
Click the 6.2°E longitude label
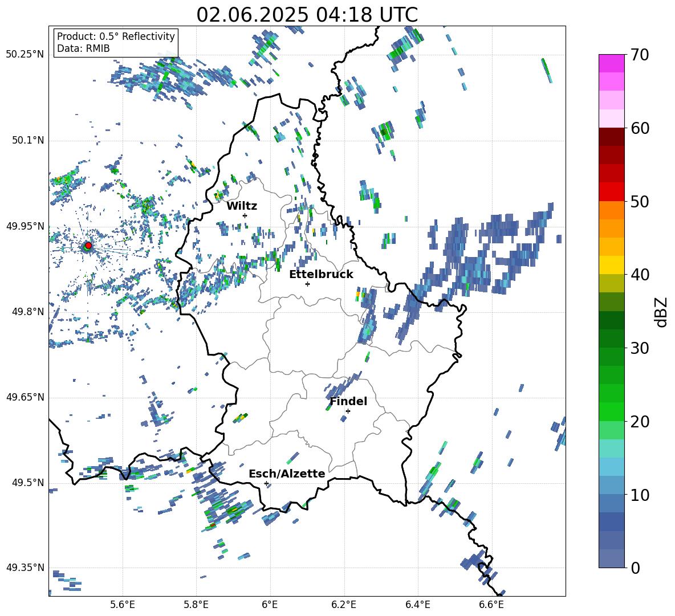point(344,605)
